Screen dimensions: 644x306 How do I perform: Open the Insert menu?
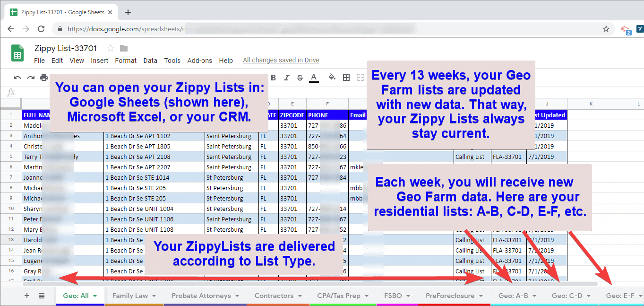[100, 61]
